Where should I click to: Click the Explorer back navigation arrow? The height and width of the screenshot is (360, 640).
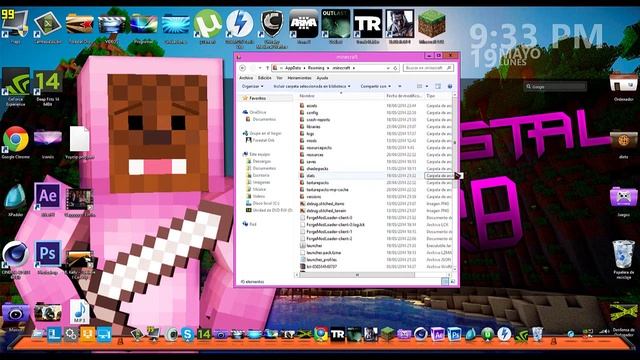coord(242,68)
